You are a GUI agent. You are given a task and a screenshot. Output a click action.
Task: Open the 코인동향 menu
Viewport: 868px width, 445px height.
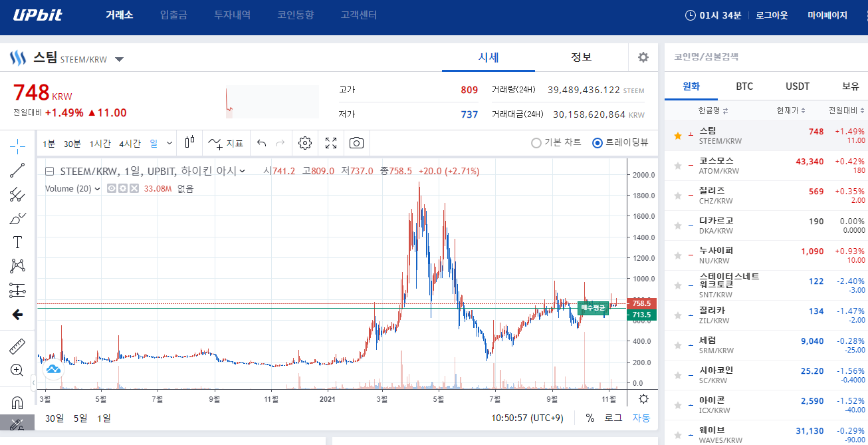point(296,15)
